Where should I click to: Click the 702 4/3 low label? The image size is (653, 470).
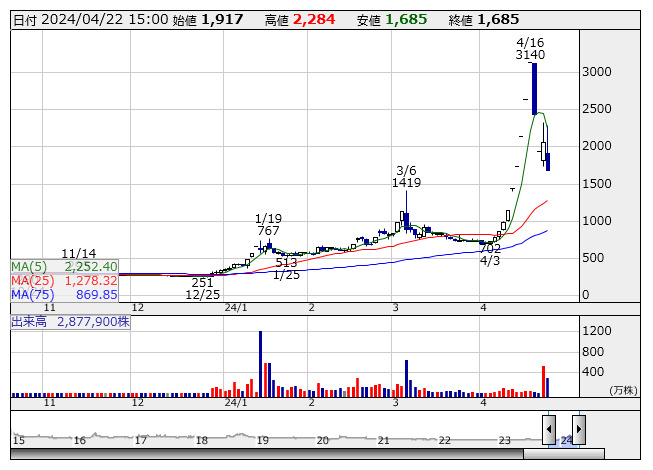coord(490,255)
